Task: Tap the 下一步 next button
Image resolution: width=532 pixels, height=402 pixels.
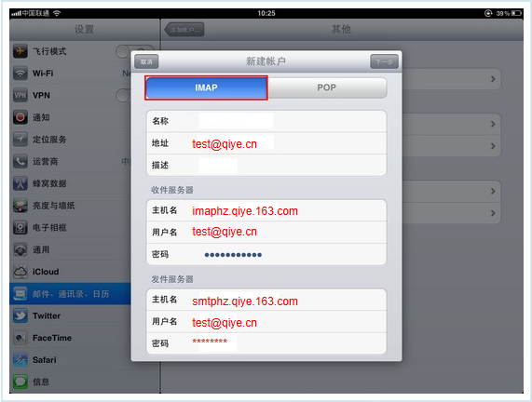Action: (384, 61)
